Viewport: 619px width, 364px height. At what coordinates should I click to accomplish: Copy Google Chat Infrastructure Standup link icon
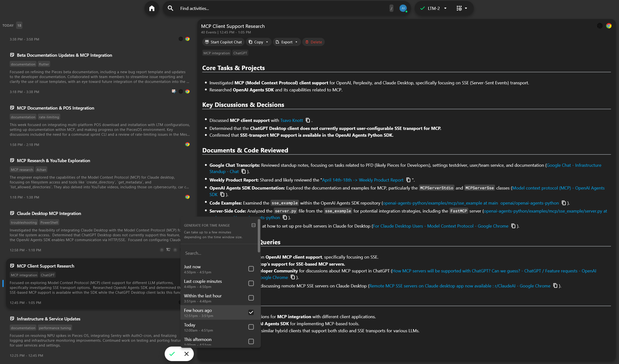[x=243, y=171]
